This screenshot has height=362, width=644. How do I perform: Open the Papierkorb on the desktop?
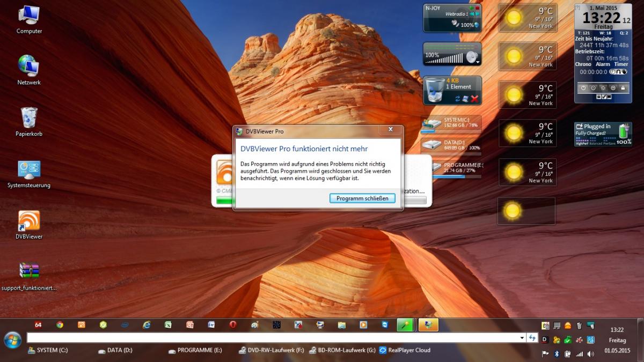point(29,119)
